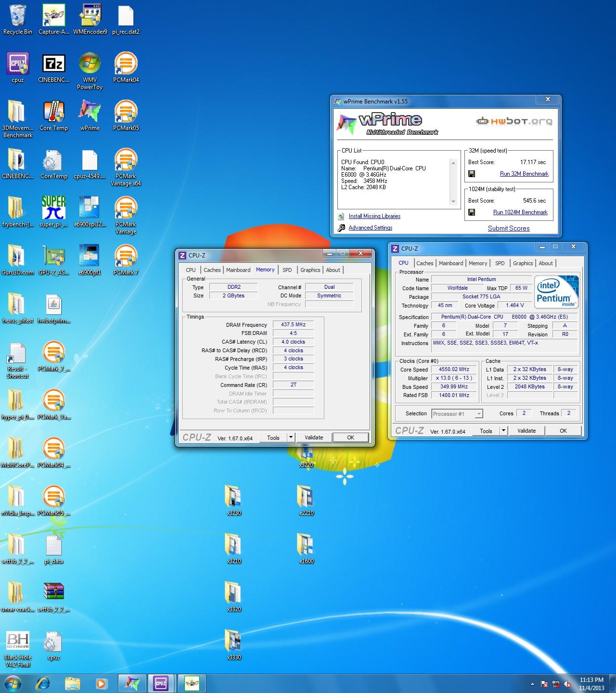This screenshot has width=616, height=693.
Task: Click Tools button in CPU-Z CPU window
Action: pyautogui.click(x=486, y=431)
